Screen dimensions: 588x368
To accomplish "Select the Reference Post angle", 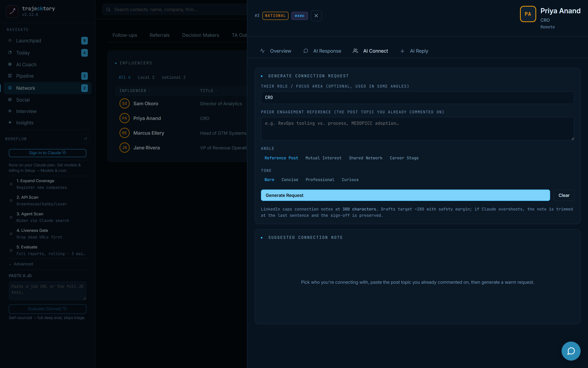I will [x=281, y=158].
